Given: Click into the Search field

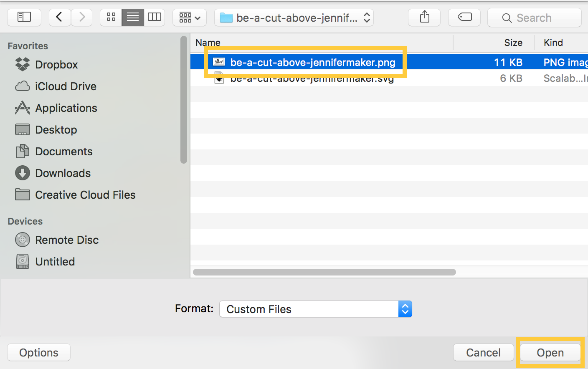Looking at the screenshot, I should point(535,18).
